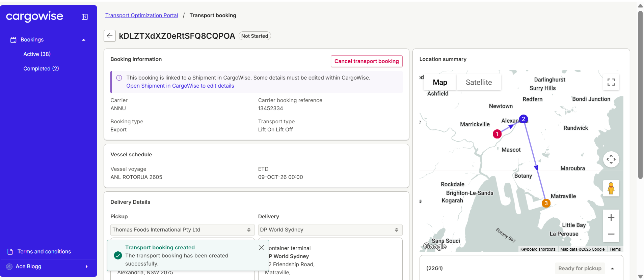This screenshot has width=644, height=280.
Task: Select the ETD value 09-OCT-26 00:00
Action: point(280,177)
